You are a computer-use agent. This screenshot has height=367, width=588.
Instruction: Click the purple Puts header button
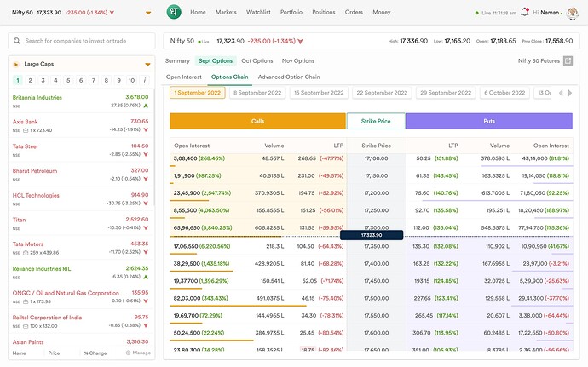pyautogui.click(x=489, y=121)
